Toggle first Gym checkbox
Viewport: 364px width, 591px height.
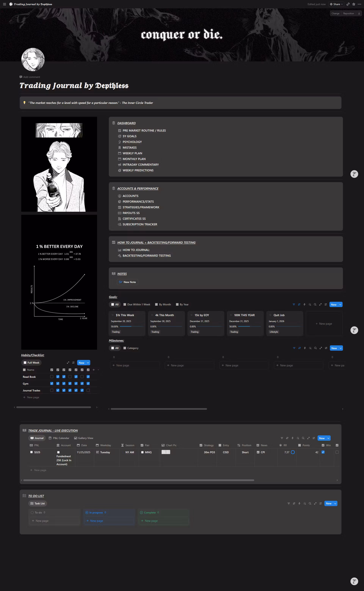click(52, 383)
